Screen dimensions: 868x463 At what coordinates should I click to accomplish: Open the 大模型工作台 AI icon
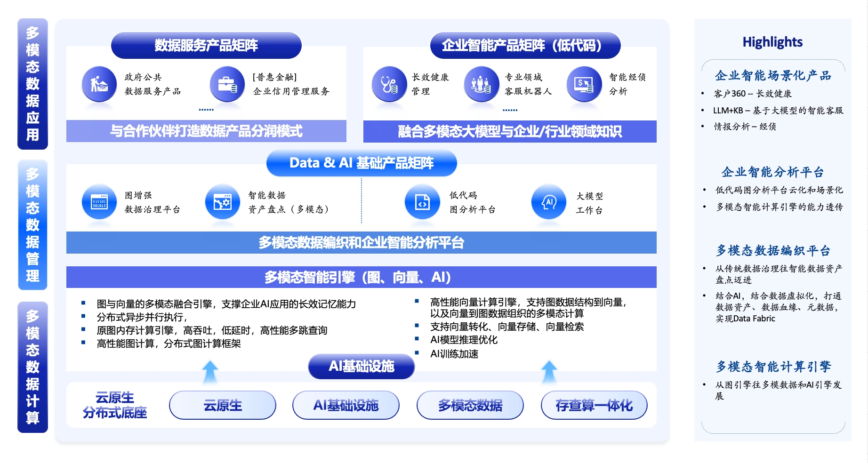(548, 202)
